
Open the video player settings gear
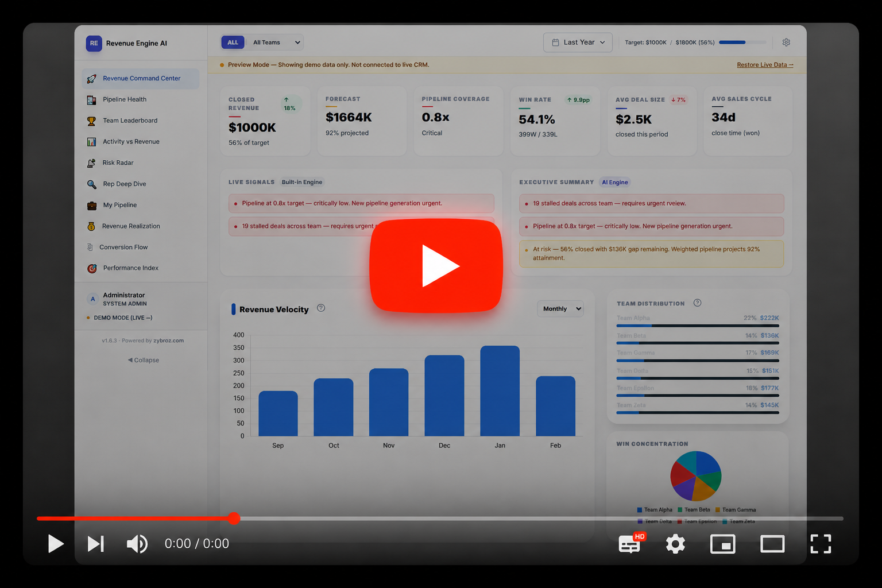(x=675, y=544)
